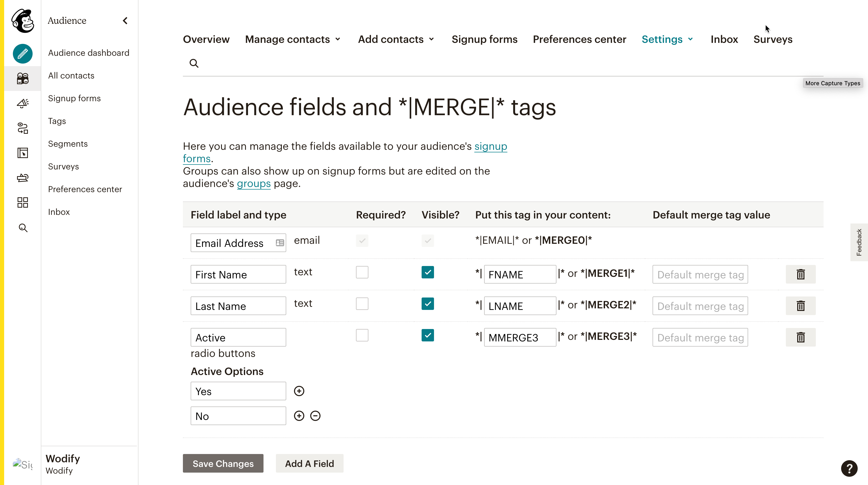
Task: Edit the No option field
Action: coord(238,416)
